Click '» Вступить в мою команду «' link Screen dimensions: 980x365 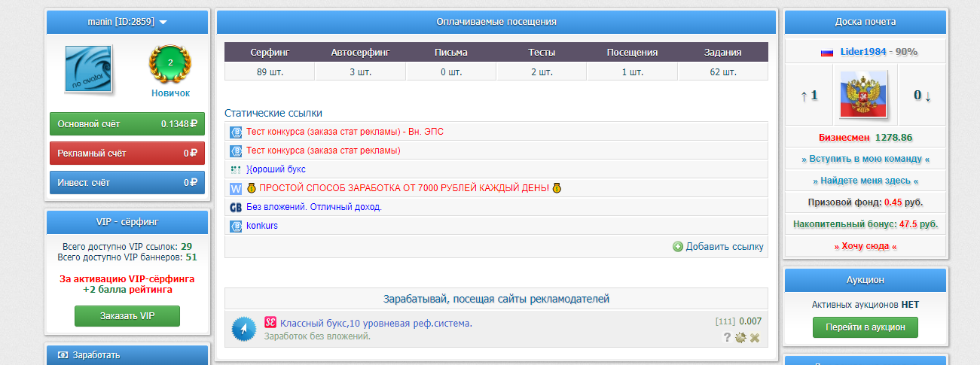865,159
